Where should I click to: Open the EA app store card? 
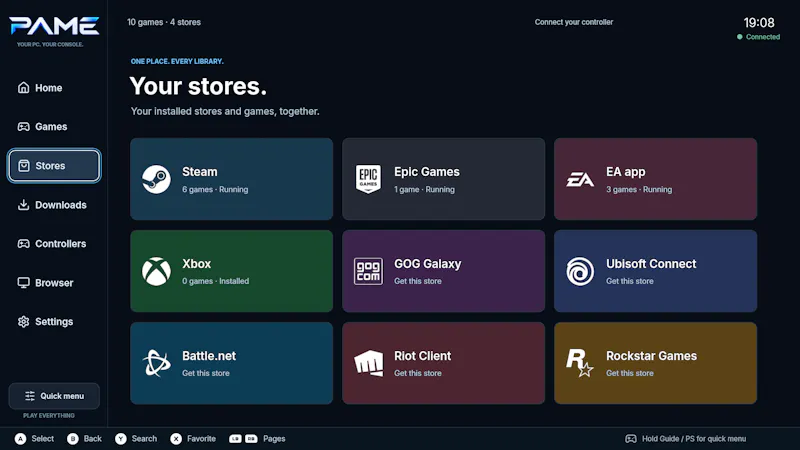(656, 179)
